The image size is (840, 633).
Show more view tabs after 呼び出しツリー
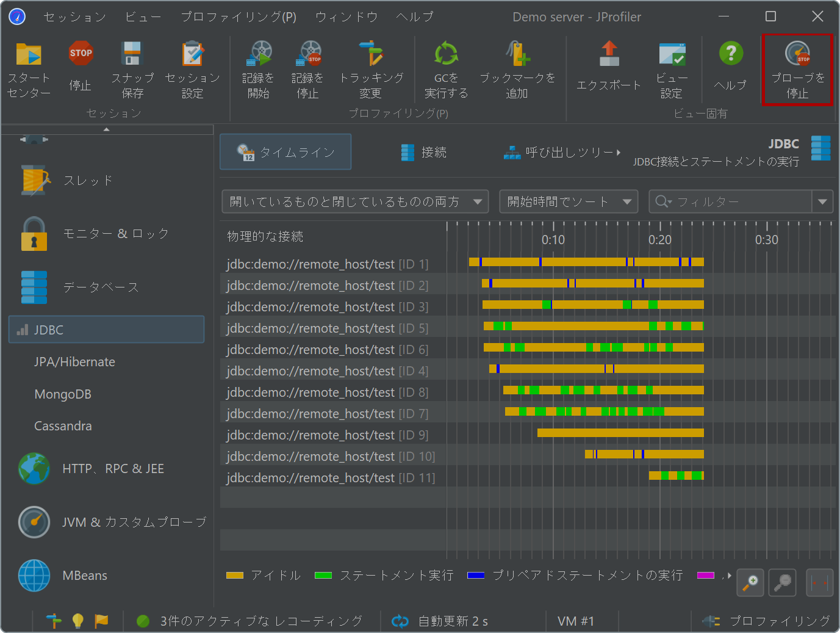[619, 153]
